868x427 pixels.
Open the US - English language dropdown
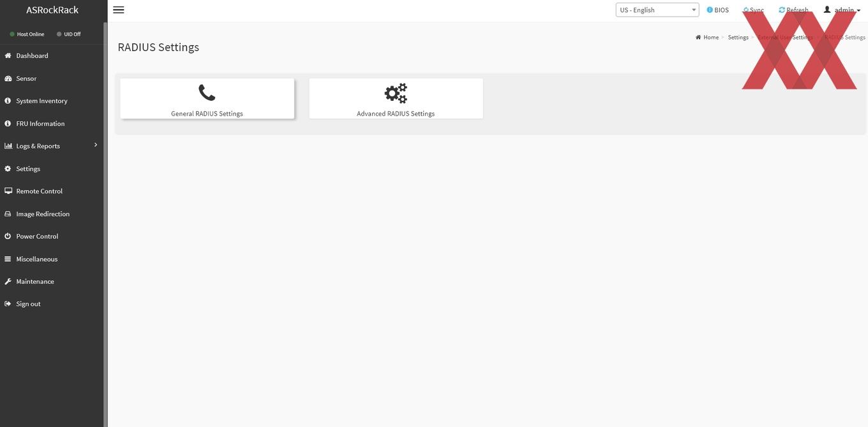[x=657, y=10]
